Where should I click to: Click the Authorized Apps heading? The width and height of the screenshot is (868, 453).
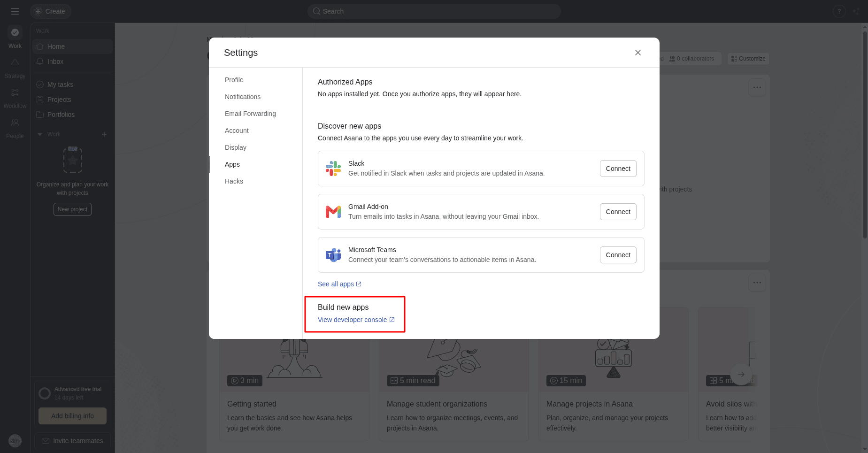tap(345, 82)
